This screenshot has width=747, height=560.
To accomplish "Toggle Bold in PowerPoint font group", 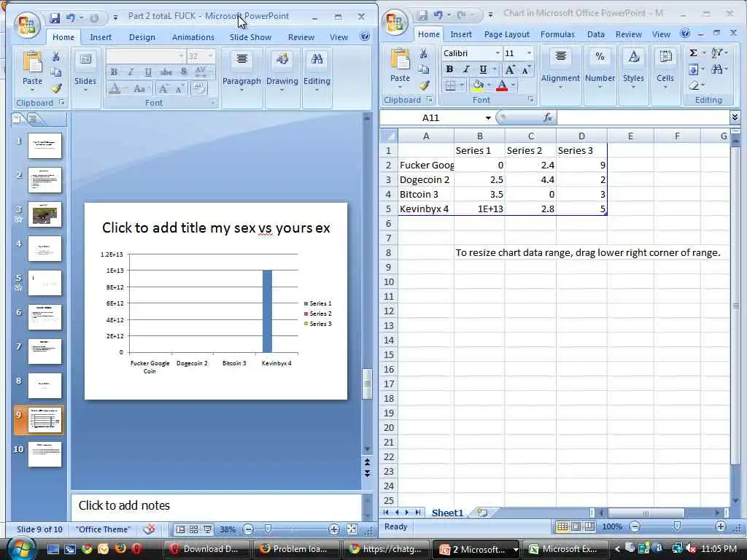I will point(114,72).
